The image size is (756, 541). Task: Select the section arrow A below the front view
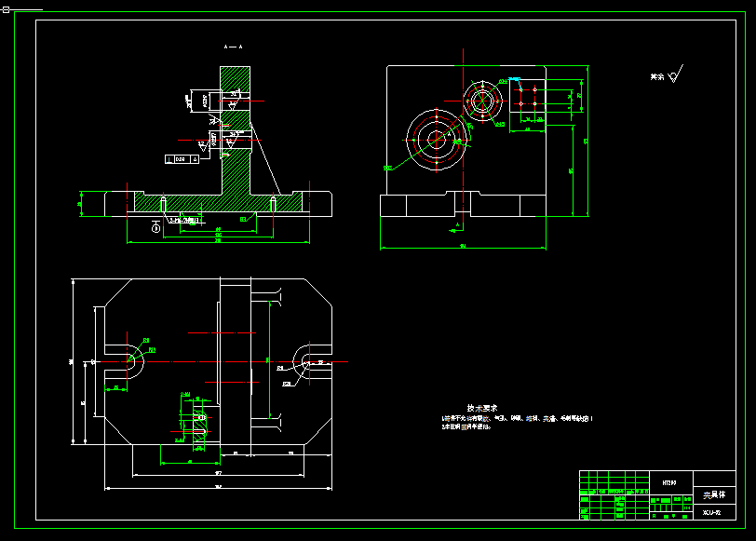click(x=456, y=227)
